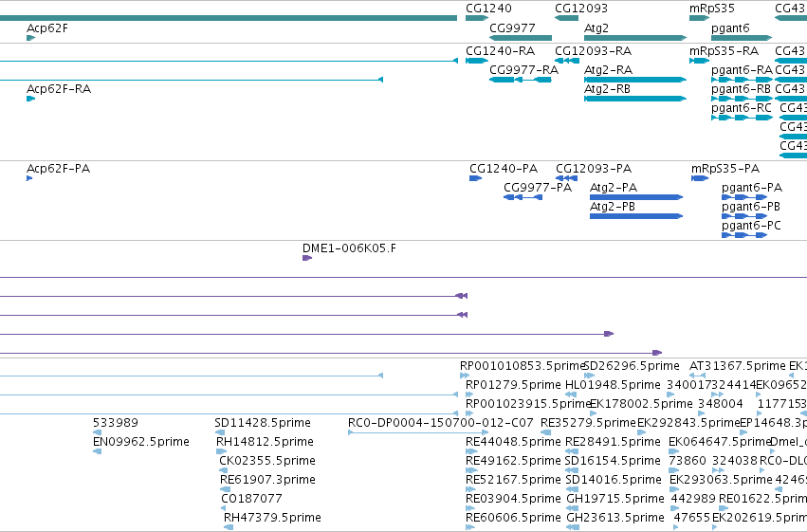Click the CG1240-PA protein feature

coord(475,178)
